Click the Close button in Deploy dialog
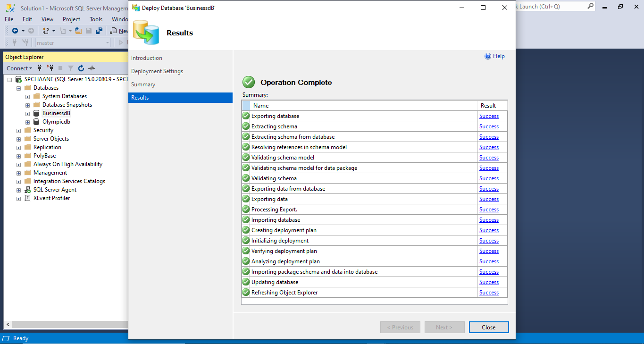The image size is (644, 344). (489, 327)
